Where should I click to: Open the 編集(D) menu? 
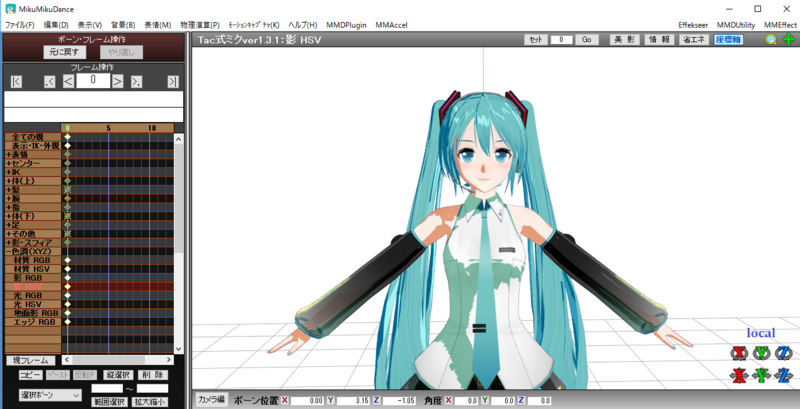(x=56, y=25)
